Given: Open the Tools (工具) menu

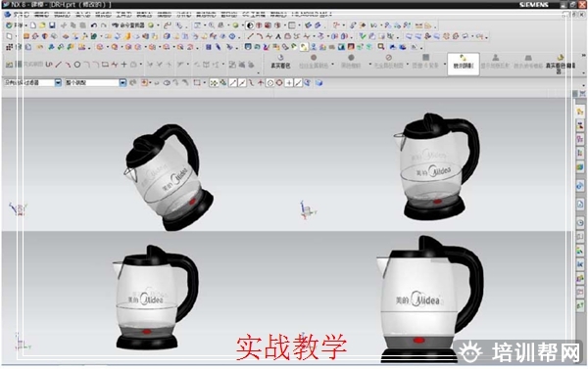Looking at the screenshot, I should [123, 15].
